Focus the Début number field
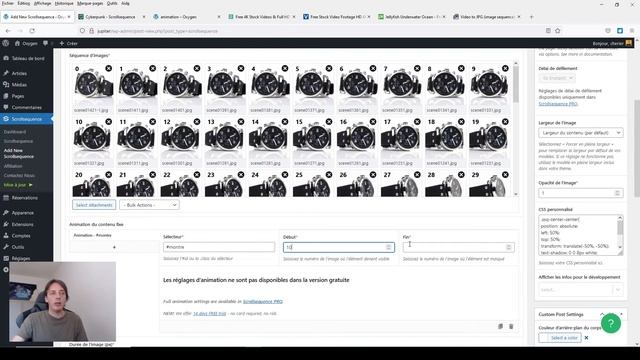Viewport: 640px width, 360px height. tap(339, 247)
